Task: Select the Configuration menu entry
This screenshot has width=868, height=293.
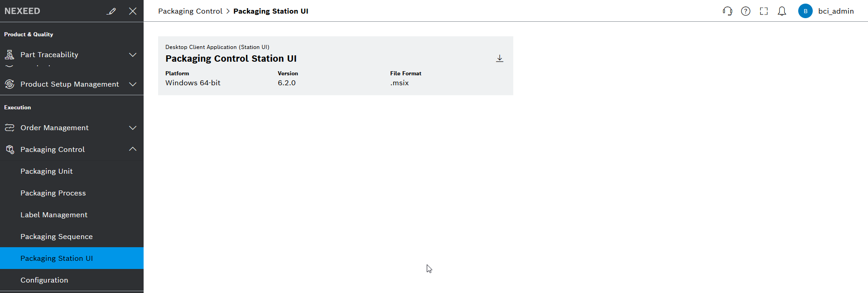Action: click(x=44, y=280)
